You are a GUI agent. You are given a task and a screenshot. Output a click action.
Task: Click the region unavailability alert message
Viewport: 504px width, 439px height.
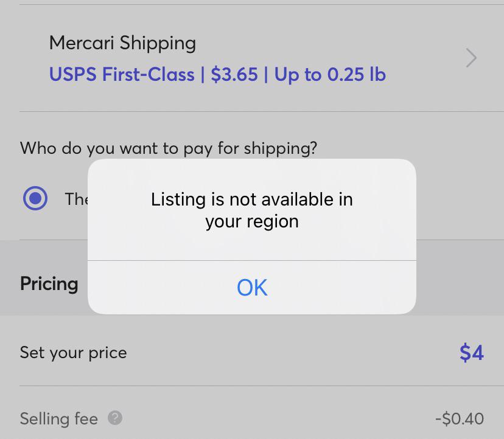251,210
